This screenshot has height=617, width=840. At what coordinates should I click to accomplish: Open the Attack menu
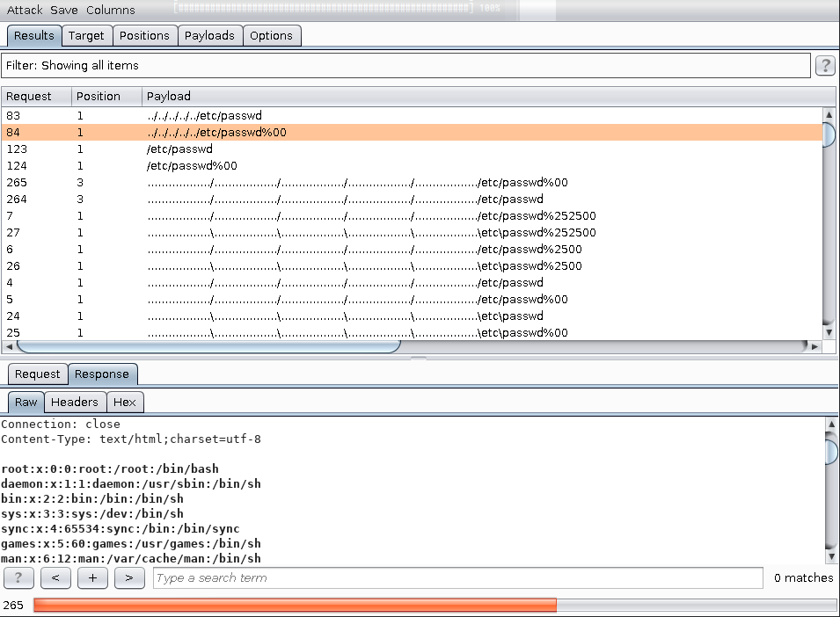click(x=24, y=10)
